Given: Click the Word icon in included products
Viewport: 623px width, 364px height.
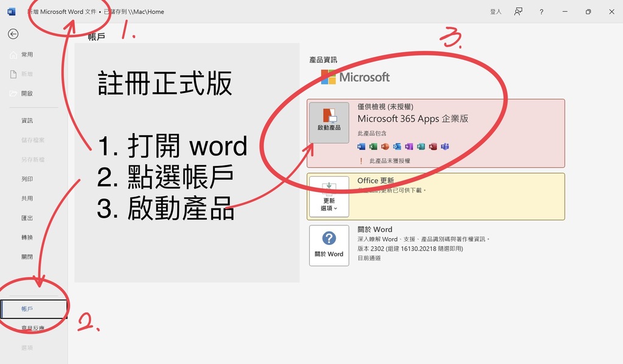Looking at the screenshot, I should [x=361, y=146].
